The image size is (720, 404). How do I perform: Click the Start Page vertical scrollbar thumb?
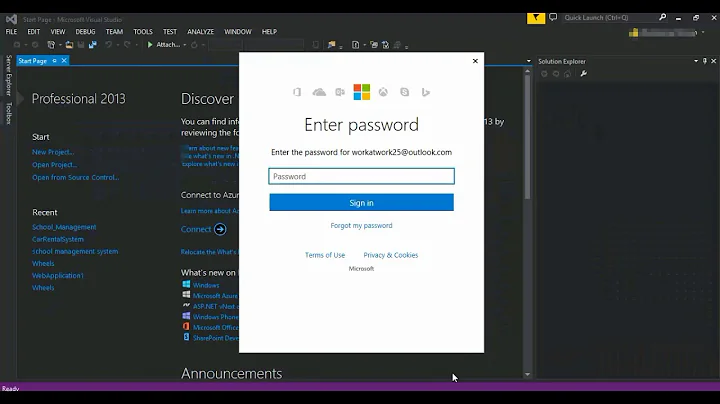point(527,137)
